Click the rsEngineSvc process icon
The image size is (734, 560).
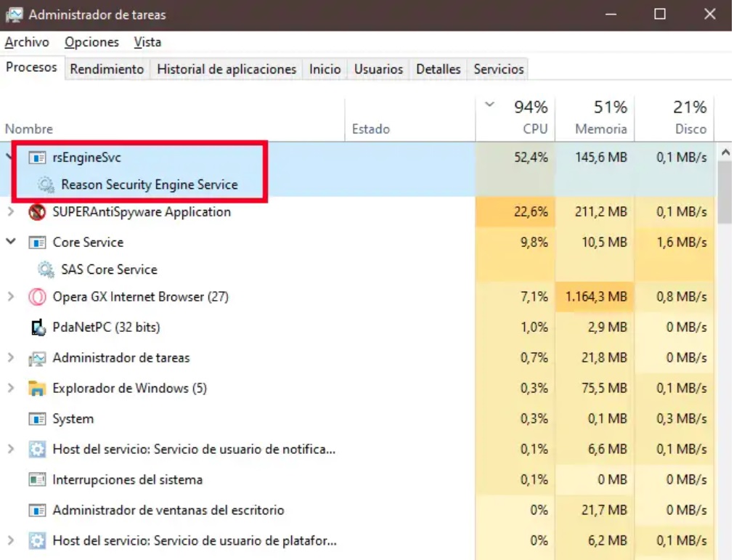[x=37, y=158]
